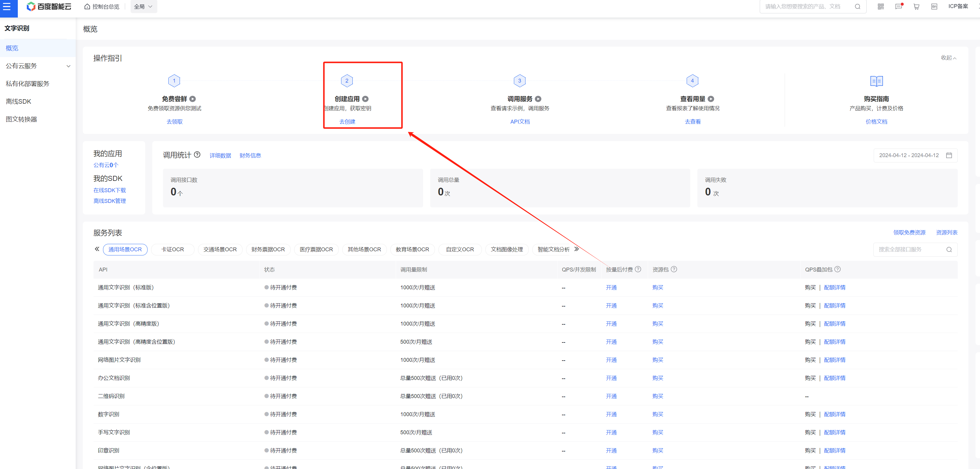Select 交通场景OCR tab
The image size is (980, 469).
pyautogui.click(x=220, y=250)
